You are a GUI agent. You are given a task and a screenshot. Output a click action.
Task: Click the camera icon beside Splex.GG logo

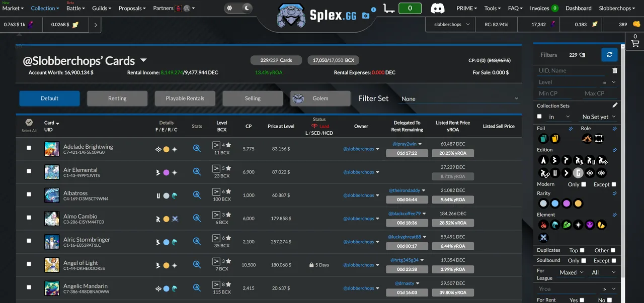pos(366,16)
